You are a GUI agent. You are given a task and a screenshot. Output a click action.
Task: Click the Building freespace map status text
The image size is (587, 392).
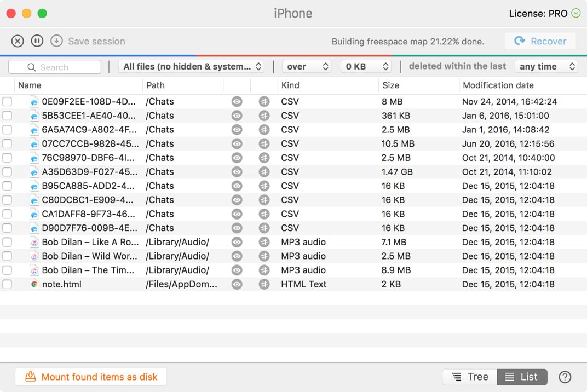point(408,42)
